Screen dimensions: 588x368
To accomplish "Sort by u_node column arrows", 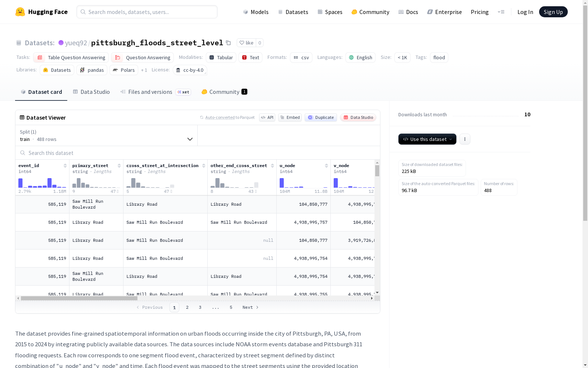I will (326, 166).
